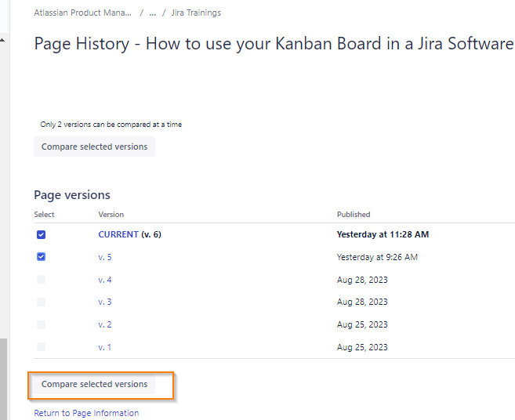Click top Compare selected versions button
This screenshot has height=420, width=515.
(x=94, y=147)
